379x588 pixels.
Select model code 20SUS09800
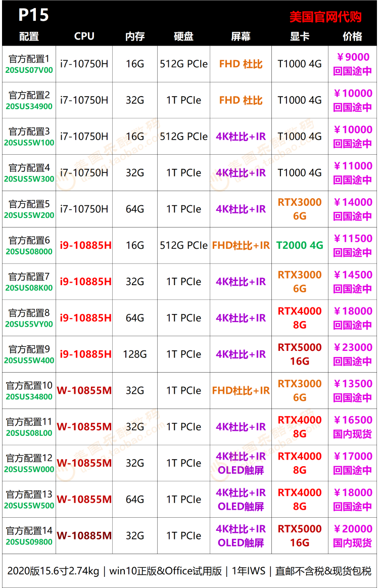(x=29, y=542)
